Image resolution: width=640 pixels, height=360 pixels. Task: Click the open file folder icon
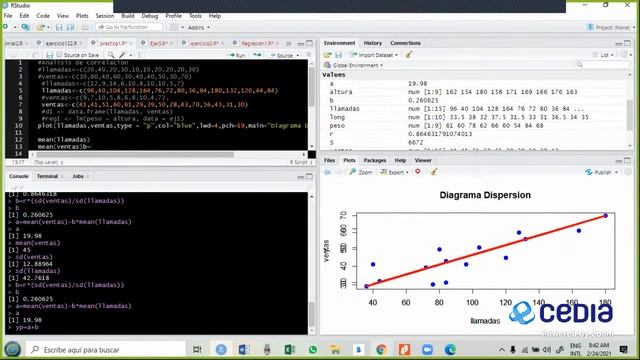(40, 27)
